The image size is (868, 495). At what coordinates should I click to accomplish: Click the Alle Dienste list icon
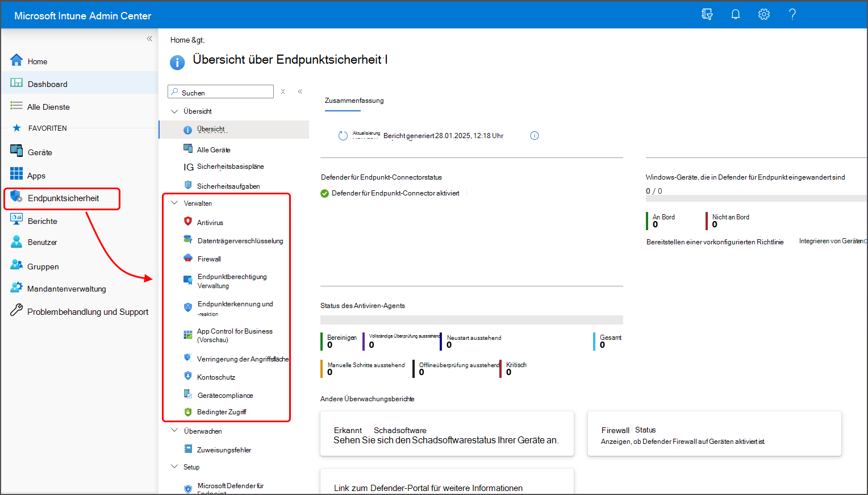(16, 106)
